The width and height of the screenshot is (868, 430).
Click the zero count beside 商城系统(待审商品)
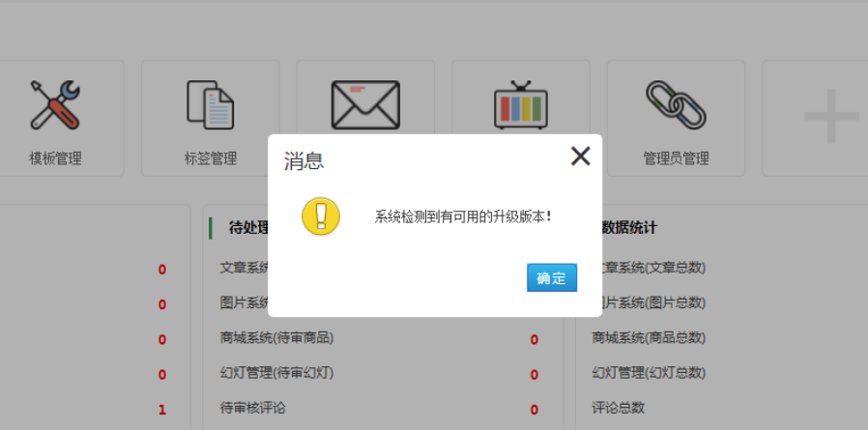pyautogui.click(x=534, y=340)
